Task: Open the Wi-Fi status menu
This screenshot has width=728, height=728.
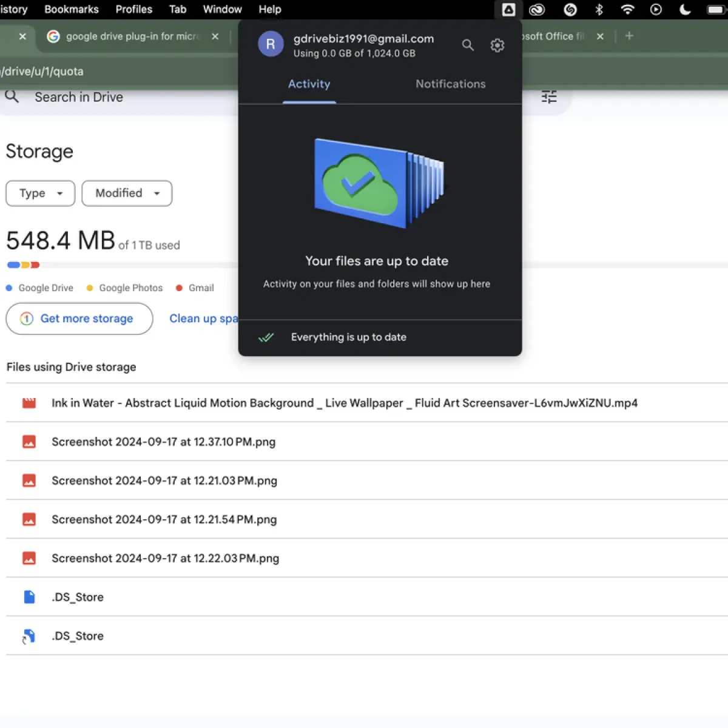Action: tap(627, 9)
